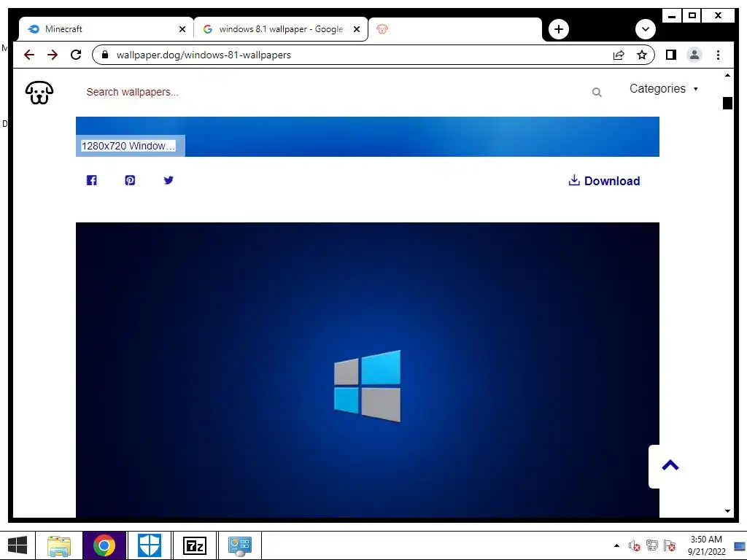Switch to the Minecraft tab
The height and width of the screenshot is (560, 747).
click(x=106, y=29)
